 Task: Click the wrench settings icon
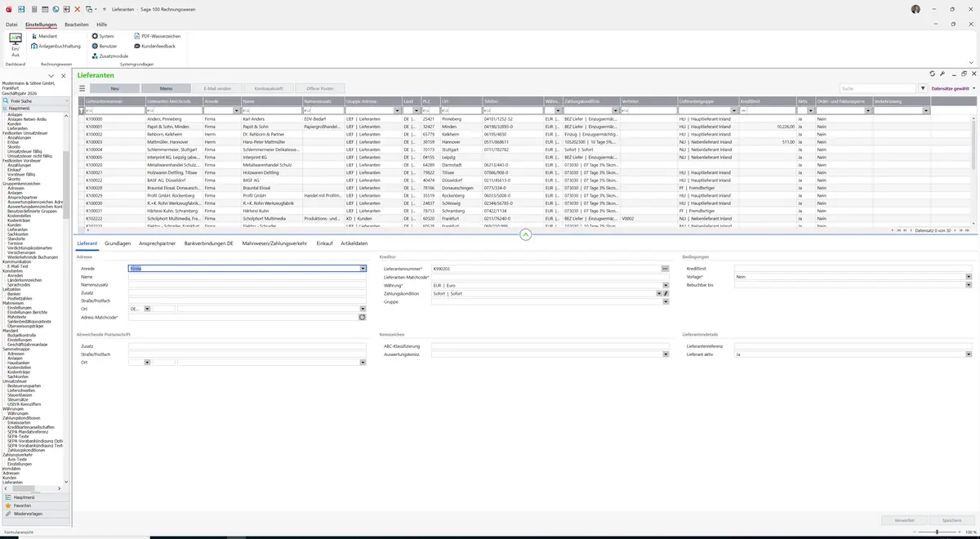point(942,74)
